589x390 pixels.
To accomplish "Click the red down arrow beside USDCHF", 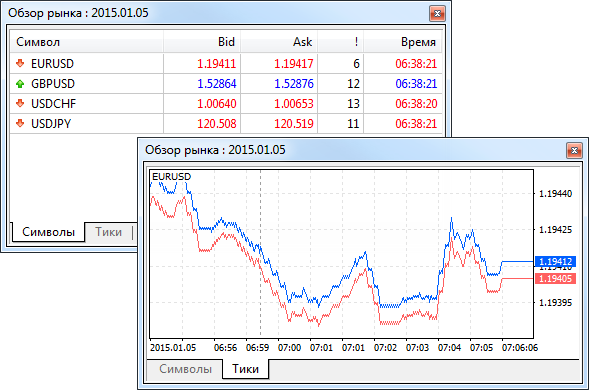I will [20, 103].
